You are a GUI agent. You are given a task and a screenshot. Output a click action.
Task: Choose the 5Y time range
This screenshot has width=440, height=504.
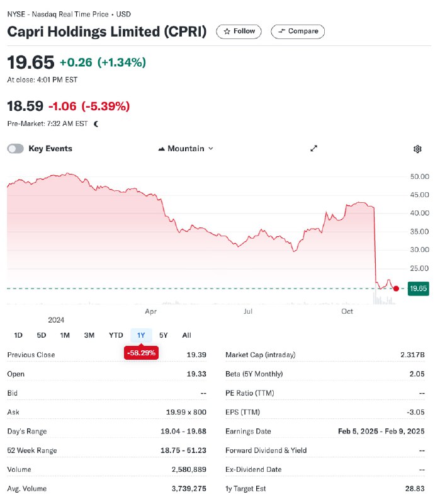pos(164,335)
